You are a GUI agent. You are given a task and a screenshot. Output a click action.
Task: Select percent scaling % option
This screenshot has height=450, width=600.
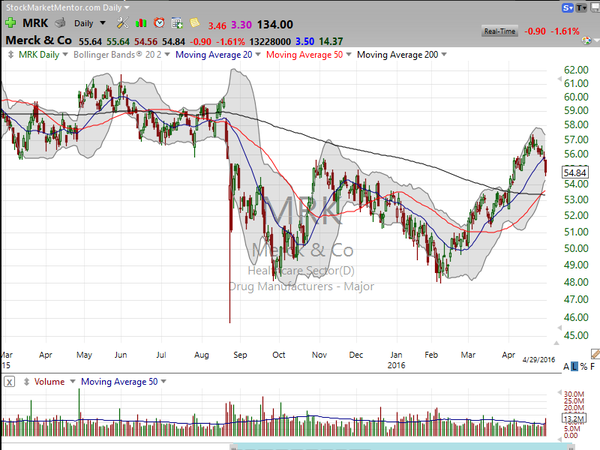pyautogui.click(x=583, y=367)
